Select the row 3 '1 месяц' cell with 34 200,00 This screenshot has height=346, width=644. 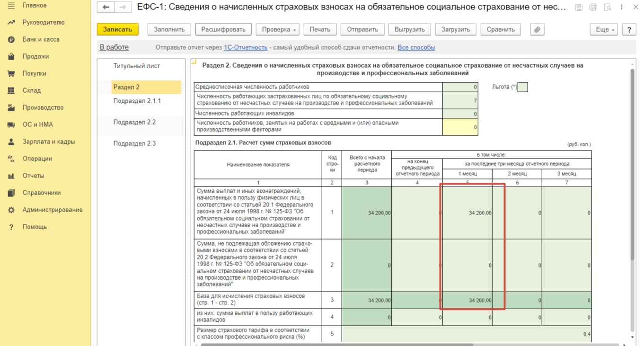(x=468, y=300)
